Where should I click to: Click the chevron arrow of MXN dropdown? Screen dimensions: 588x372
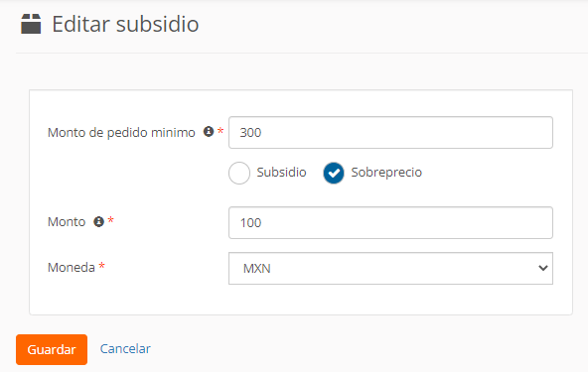click(x=542, y=268)
